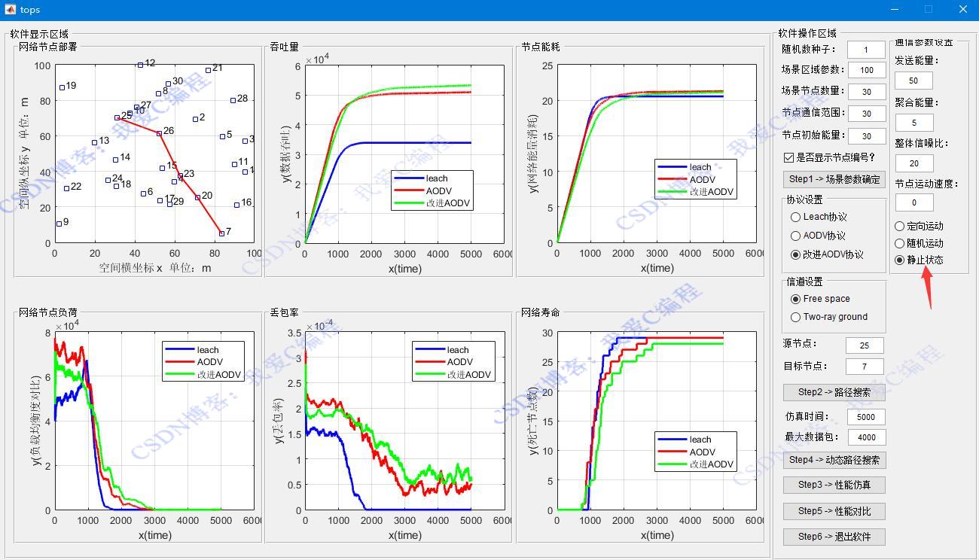Focus the 节点通信范围 input field
The width and height of the screenshot is (979, 560).
pyautogui.click(x=866, y=114)
